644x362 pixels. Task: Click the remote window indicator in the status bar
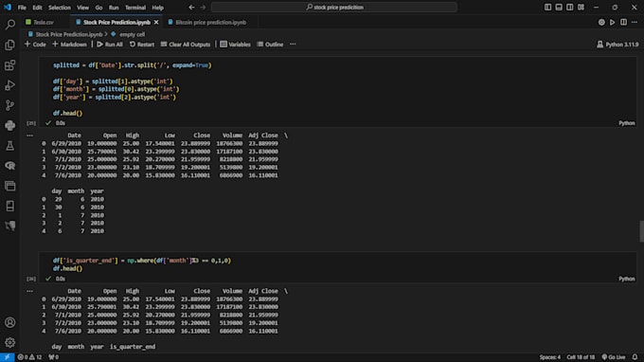(x=7, y=357)
